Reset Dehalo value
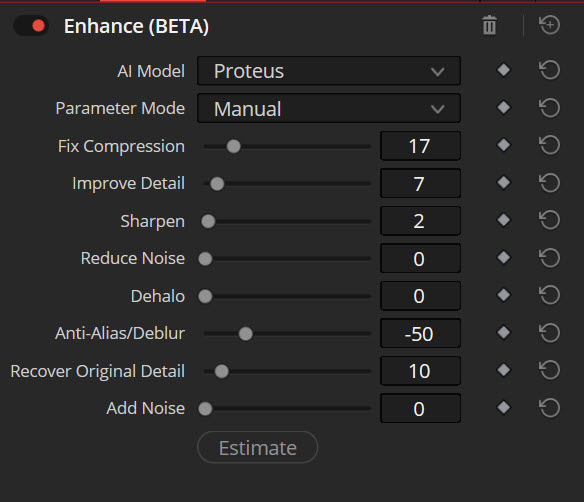The image size is (584, 502). 549,295
